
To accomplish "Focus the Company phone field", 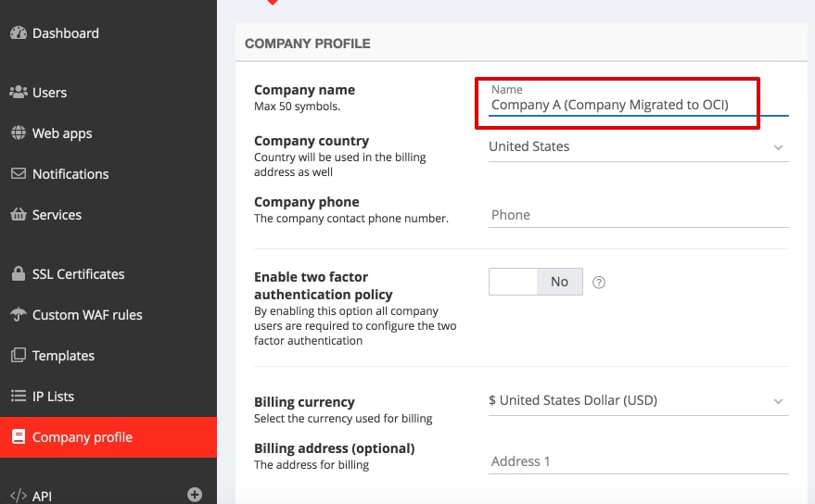I will pos(638,215).
